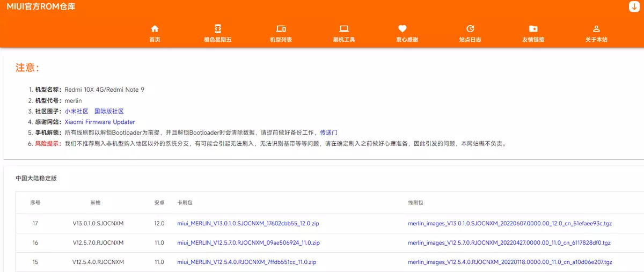This screenshot has height=272, width=644.
Task: Click the site log (站点日志) refresh icon
Action: tap(470, 28)
